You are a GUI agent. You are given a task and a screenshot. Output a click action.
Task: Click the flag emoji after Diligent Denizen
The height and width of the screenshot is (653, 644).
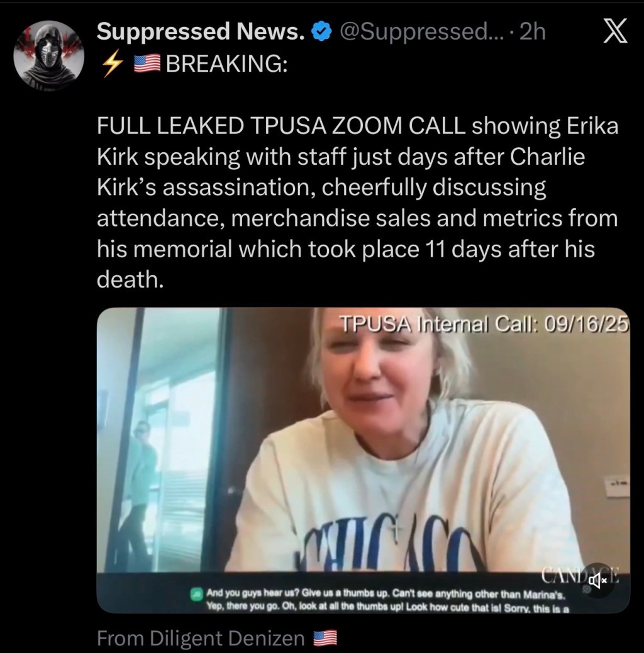pos(325,638)
